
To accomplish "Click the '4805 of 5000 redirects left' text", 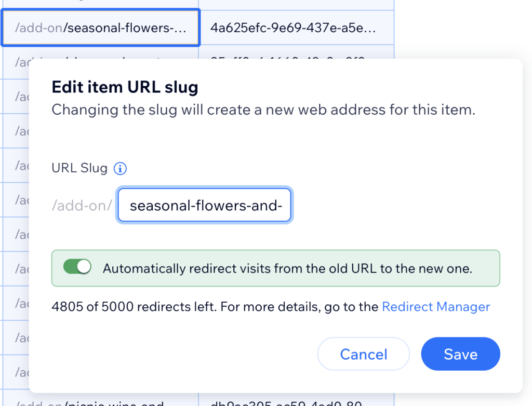I will 134,307.
